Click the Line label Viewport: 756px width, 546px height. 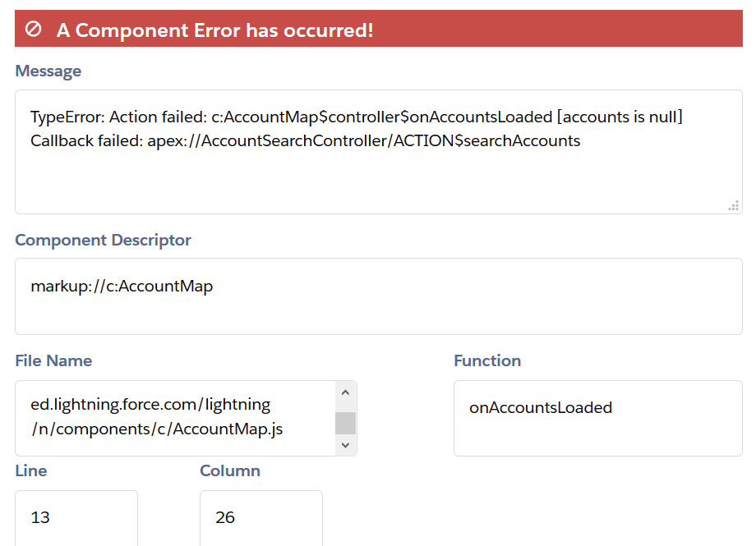[x=31, y=470]
